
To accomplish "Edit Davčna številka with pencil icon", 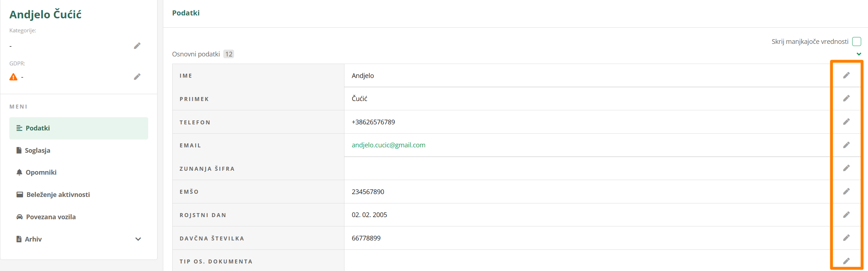I will coord(846,238).
